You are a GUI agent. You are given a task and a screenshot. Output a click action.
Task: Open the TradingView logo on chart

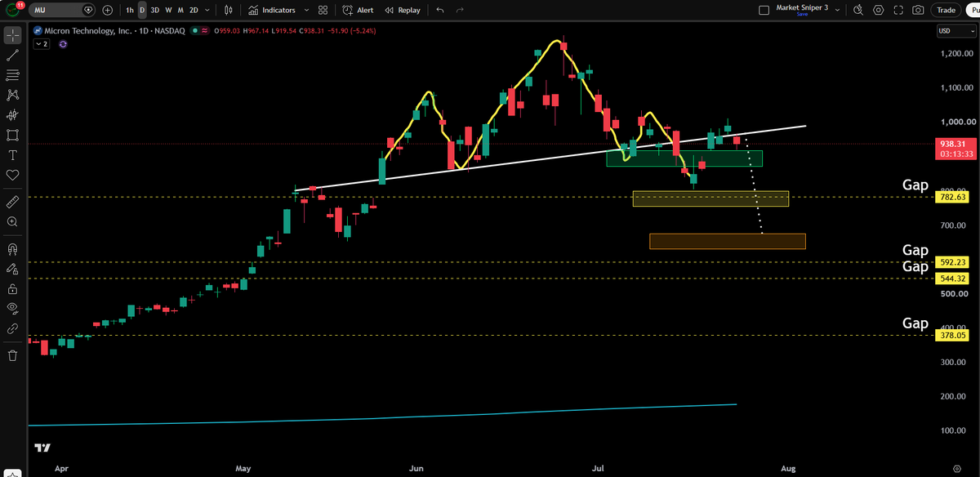41,448
